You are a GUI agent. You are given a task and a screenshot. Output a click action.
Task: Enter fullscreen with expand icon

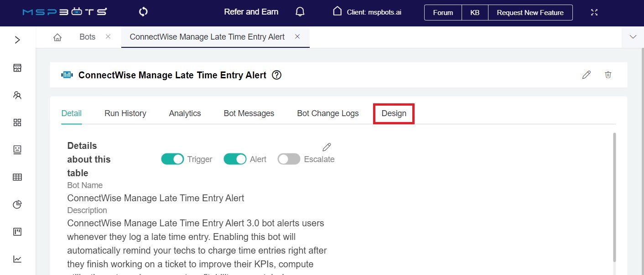pyautogui.click(x=594, y=12)
